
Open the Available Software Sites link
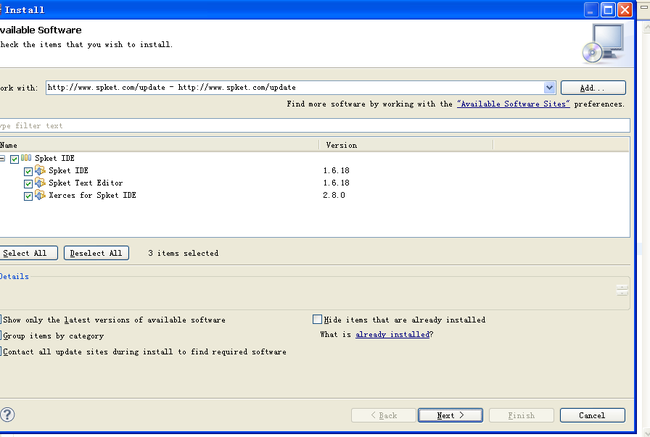pyautogui.click(x=513, y=104)
